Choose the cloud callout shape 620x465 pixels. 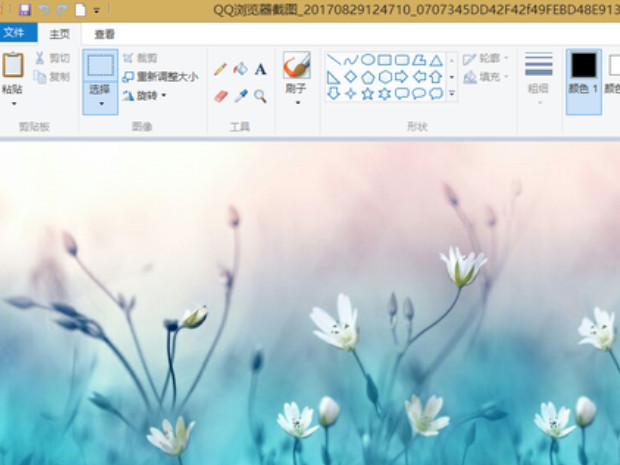pyautogui.click(x=436, y=94)
